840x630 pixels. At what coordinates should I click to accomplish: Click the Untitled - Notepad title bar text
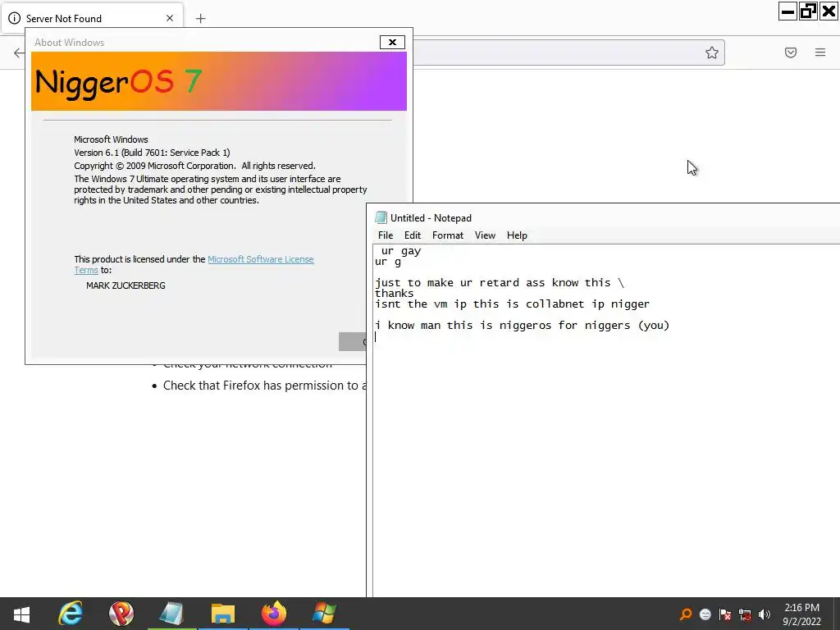pos(431,218)
